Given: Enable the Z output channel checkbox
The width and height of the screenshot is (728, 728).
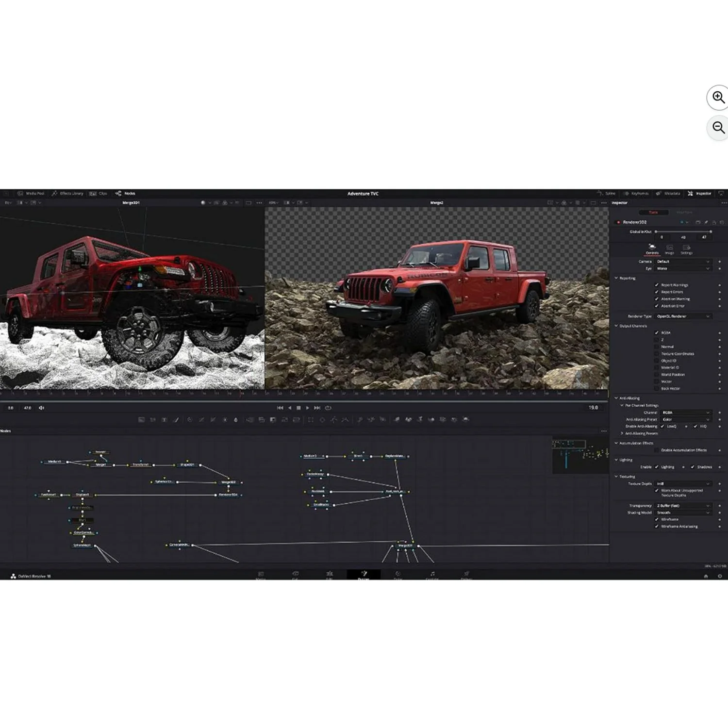Looking at the screenshot, I should 657,340.
